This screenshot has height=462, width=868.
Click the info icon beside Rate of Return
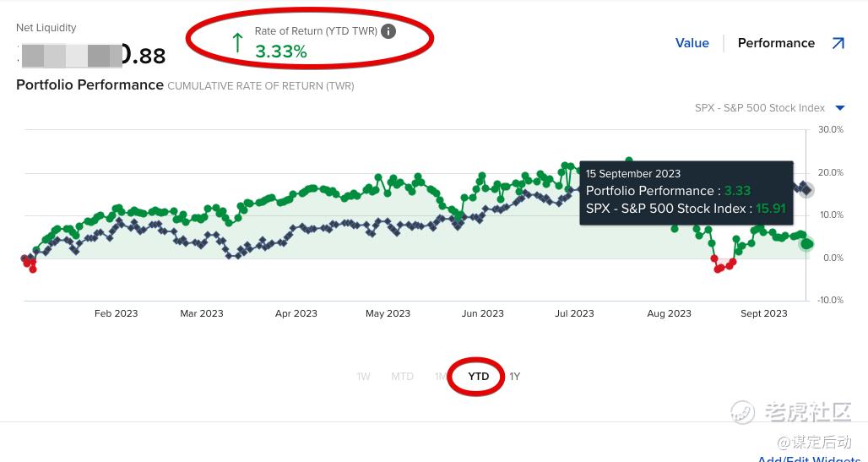(x=388, y=31)
